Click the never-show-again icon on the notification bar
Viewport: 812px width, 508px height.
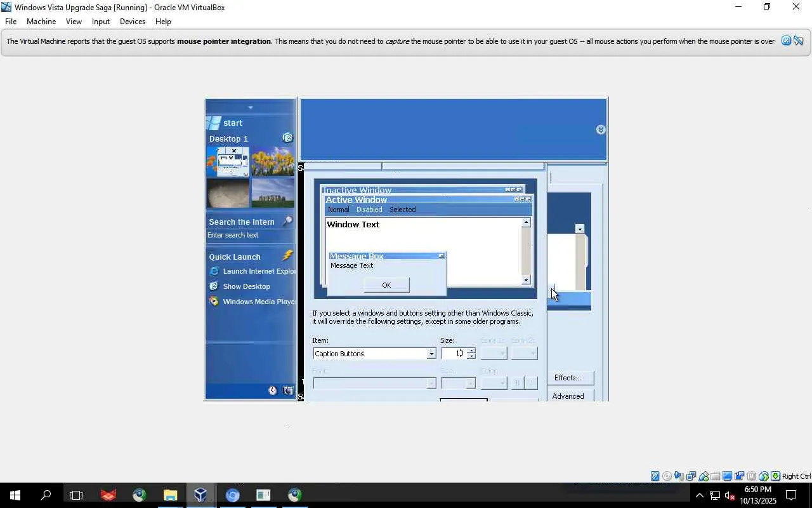799,41
